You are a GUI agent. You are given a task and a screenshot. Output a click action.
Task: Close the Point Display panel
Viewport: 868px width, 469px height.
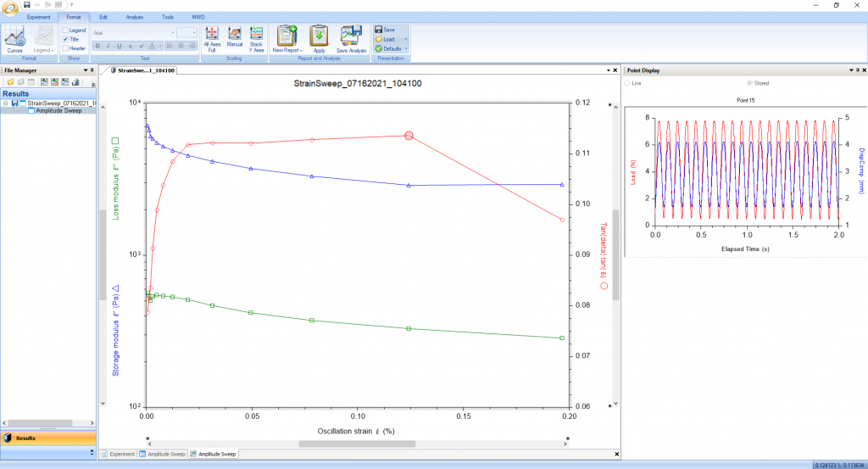(x=864, y=70)
